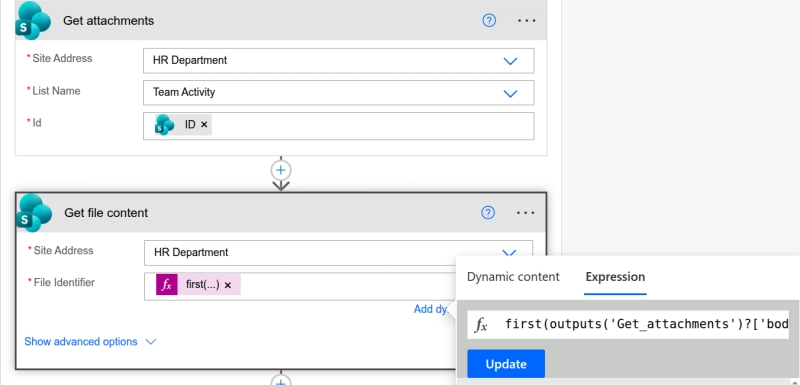Click SharePoint icon on the ID token
This screenshot has height=385, width=800.
[165, 124]
